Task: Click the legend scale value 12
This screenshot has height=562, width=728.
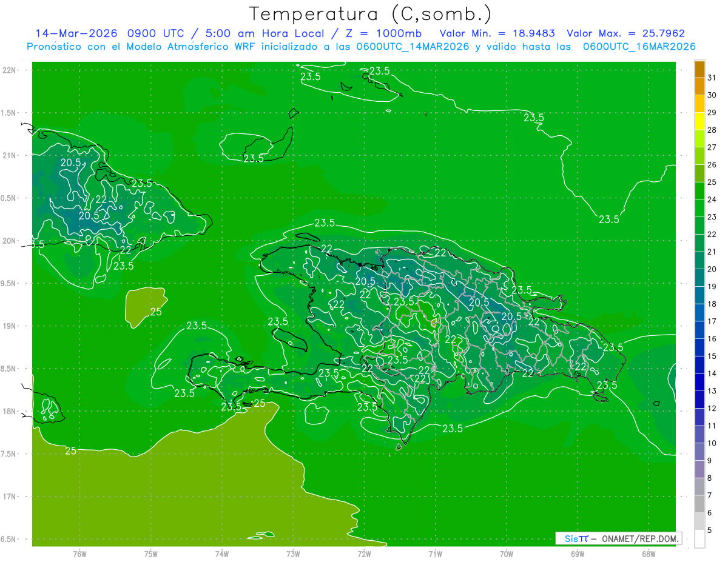Action: 712,408
